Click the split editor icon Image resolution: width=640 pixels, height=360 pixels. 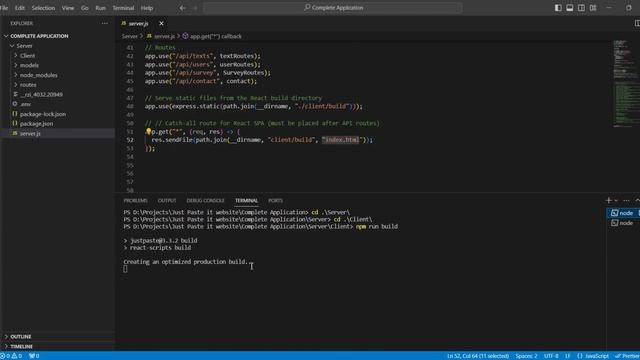tap(637, 23)
